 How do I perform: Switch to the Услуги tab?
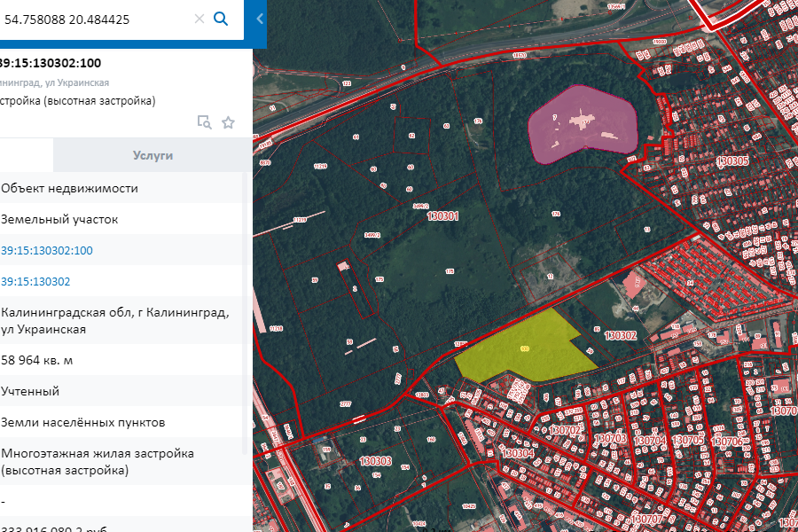(153, 155)
